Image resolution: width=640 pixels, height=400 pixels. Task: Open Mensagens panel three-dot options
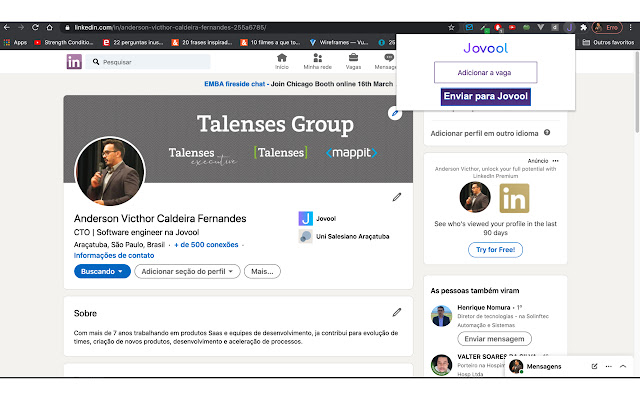pos(609,367)
